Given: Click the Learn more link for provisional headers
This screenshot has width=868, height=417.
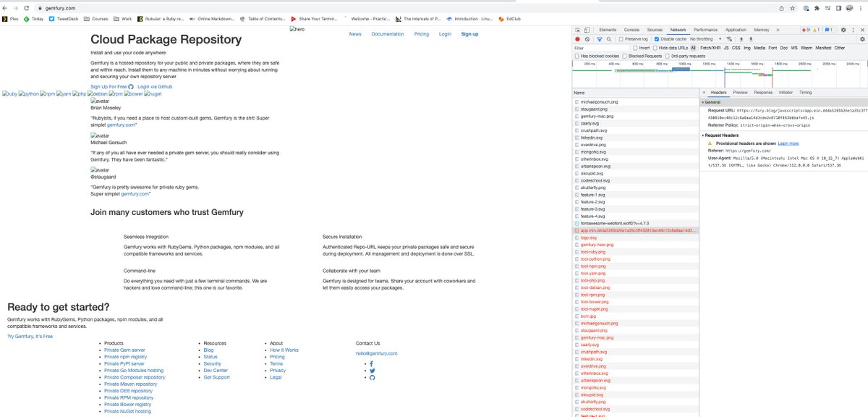Looking at the screenshot, I should click(788, 143).
